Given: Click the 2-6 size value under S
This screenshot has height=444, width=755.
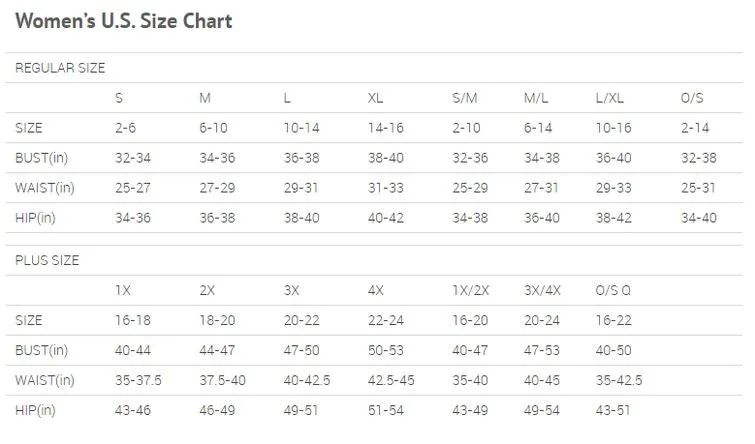Looking at the screenshot, I should (x=125, y=128).
